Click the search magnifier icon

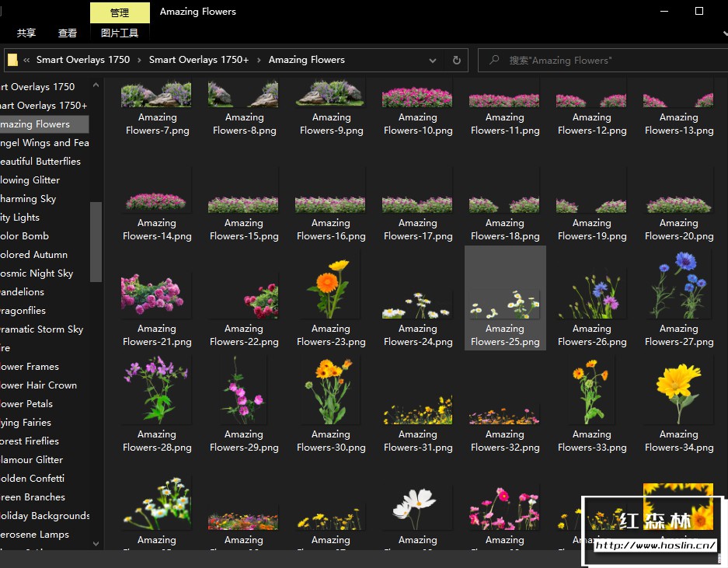[x=494, y=60]
